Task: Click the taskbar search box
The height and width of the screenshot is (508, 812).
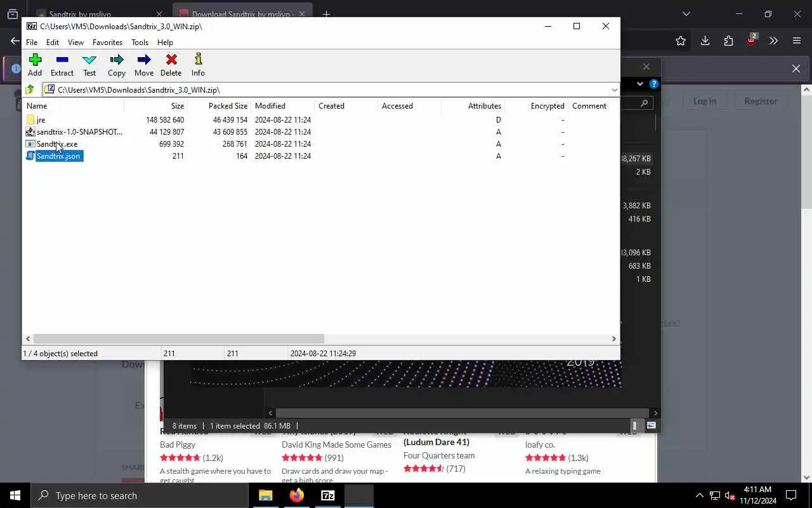Action: [140, 495]
